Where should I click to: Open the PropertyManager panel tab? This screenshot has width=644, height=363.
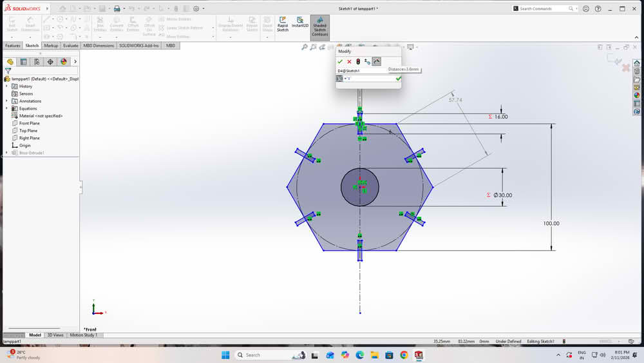[x=23, y=62]
